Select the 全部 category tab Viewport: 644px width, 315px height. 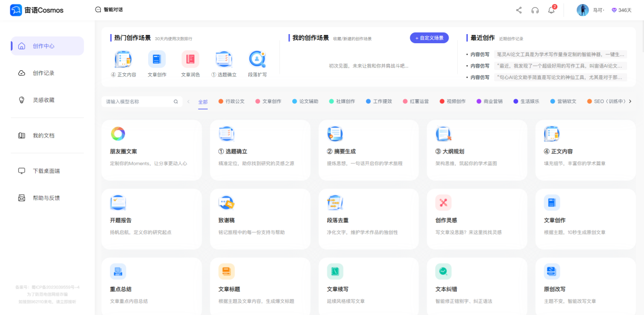tap(203, 102)
